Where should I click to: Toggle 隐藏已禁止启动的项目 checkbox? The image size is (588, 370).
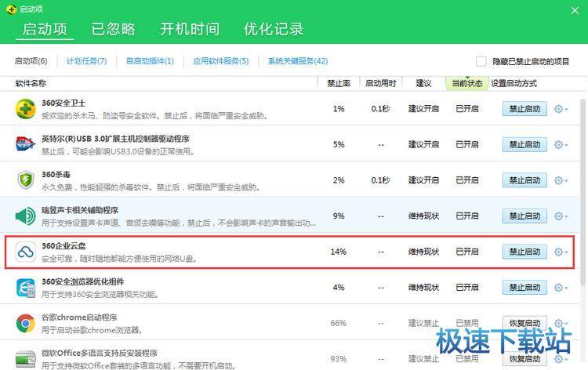tap(481, 61)
